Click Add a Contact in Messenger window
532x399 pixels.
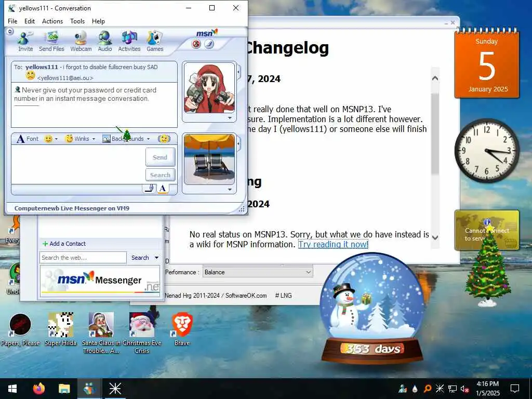[x=64, y=244]
